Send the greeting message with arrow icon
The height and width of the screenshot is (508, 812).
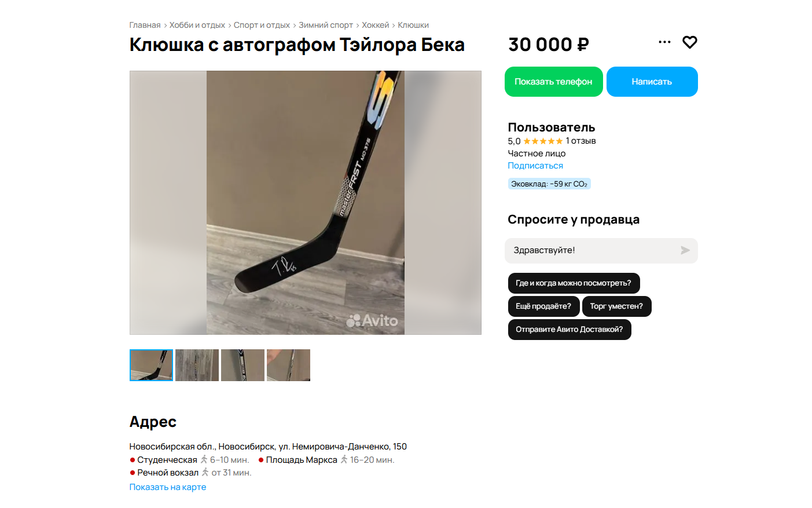click(x=685, y=250)
